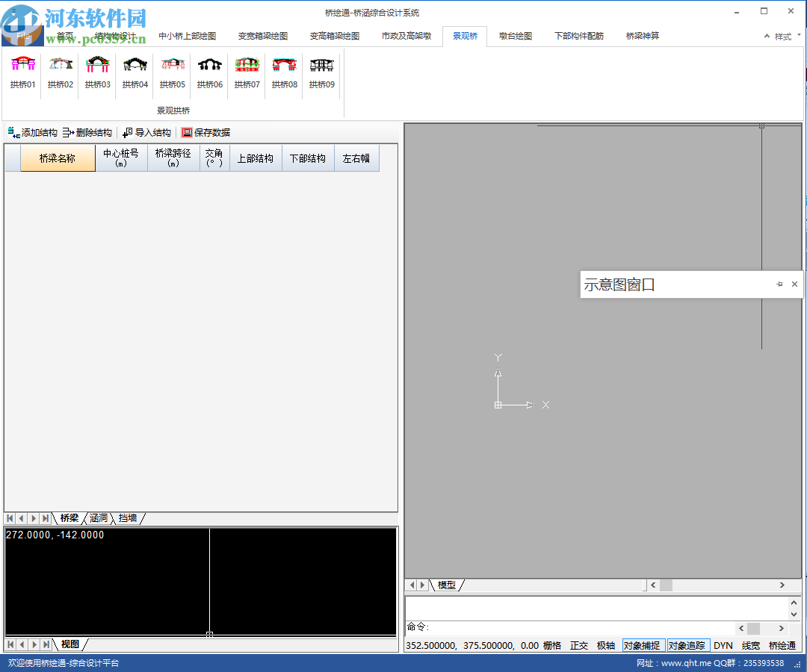The height and width of the screenshot is (672, 807).
Task: Open the 变高箱梁绘图 ribbon tab
Action: point(335,36)
